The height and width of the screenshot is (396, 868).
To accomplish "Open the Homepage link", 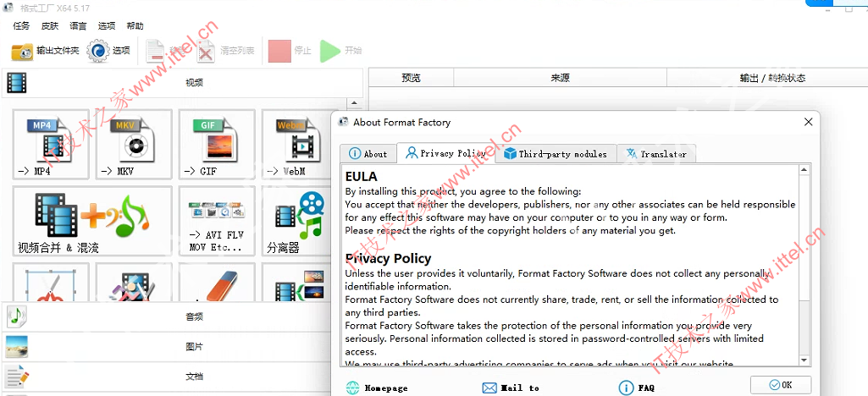I will [377, 388].
